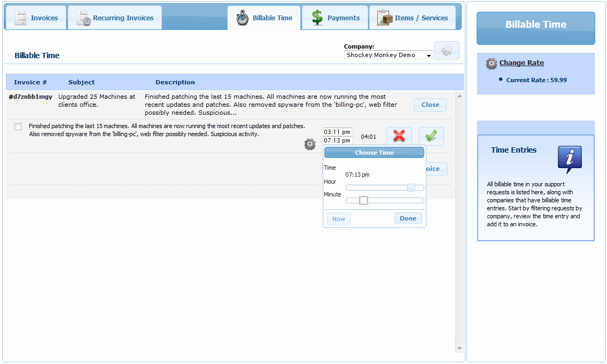Click the gear icon beside Change Rate
Image resolution: width=607 pixels, height=364 pixels.
tap(492, 64)
